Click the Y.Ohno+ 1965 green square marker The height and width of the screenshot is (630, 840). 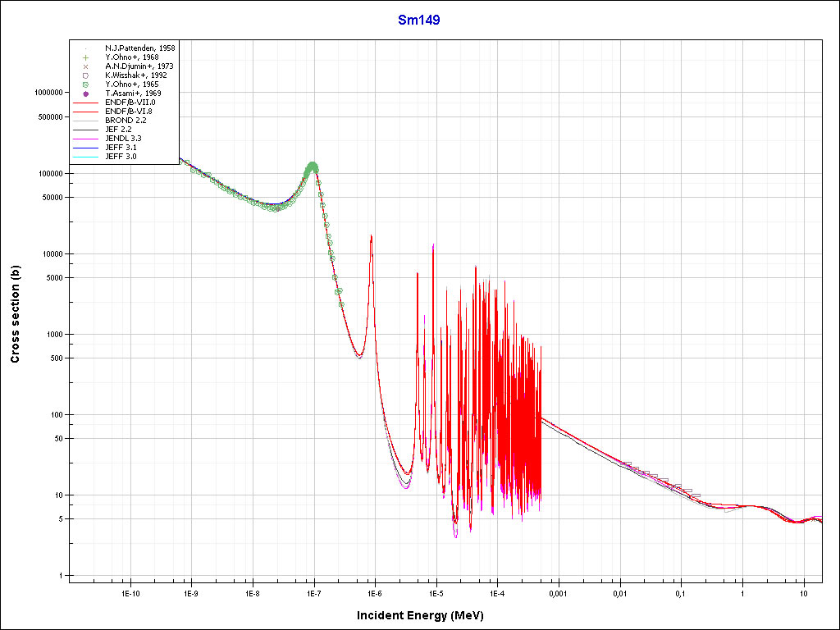coord(85,84)
